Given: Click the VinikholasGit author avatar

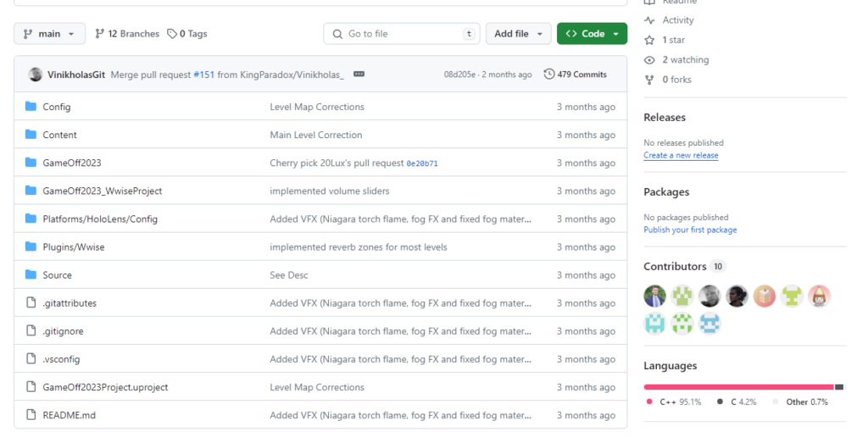Looking at the screenshot, I should [x=36, y=75].
